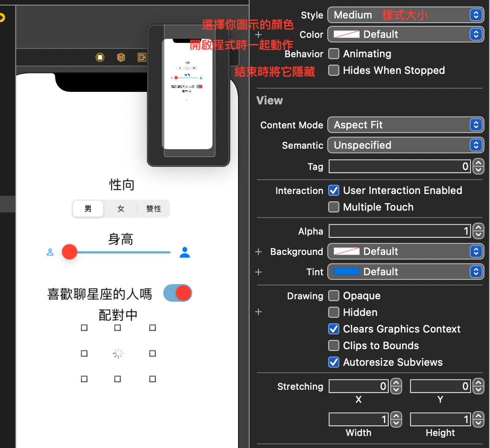Select the red height slider knob

coord(69,252)
